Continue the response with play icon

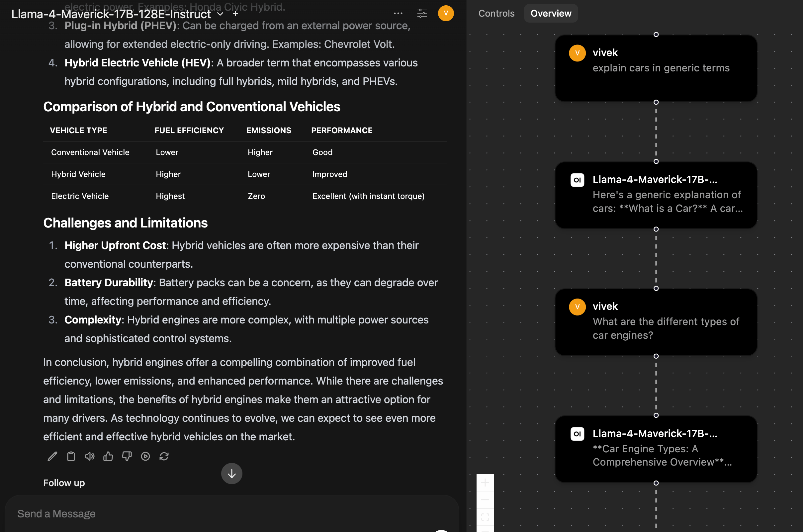coord(145,456)
